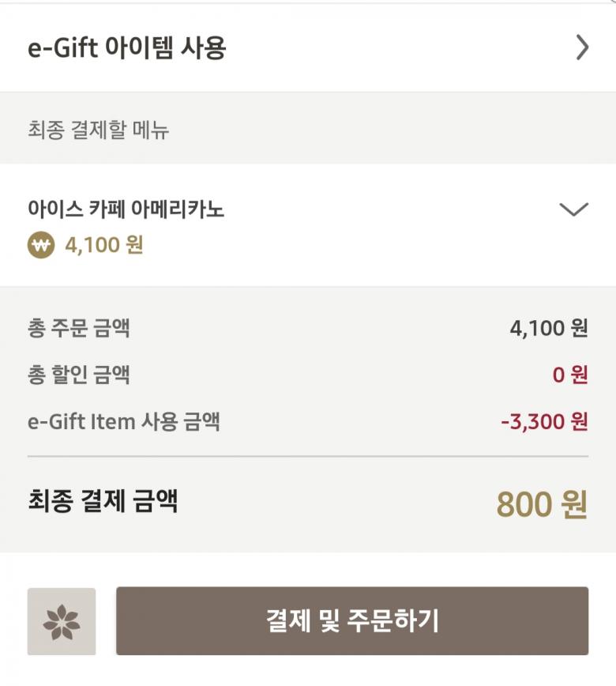
Task: Select the e-Gift 아이템 사용 row title
Action: pyautogui.click(x=127, y=48)
